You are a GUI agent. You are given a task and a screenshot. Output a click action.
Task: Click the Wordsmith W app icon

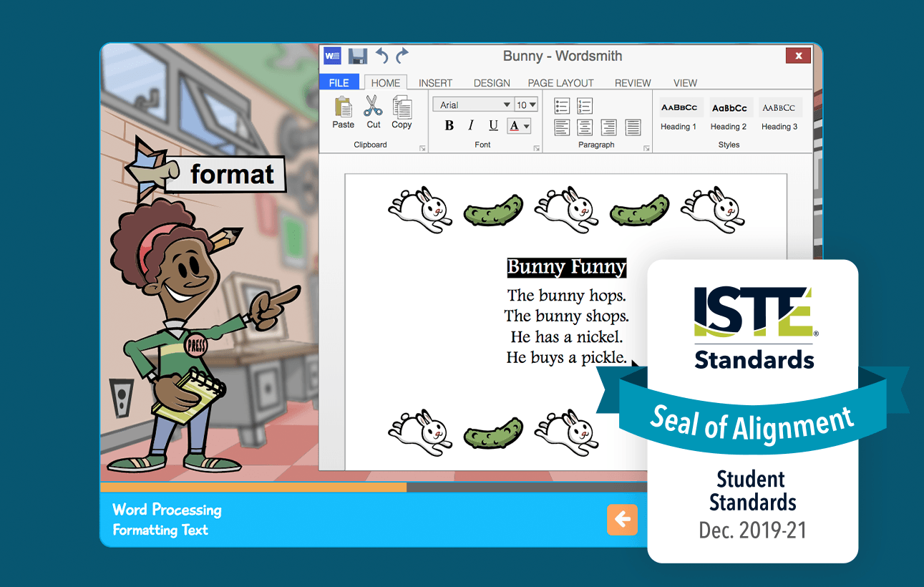coord(332,56)
